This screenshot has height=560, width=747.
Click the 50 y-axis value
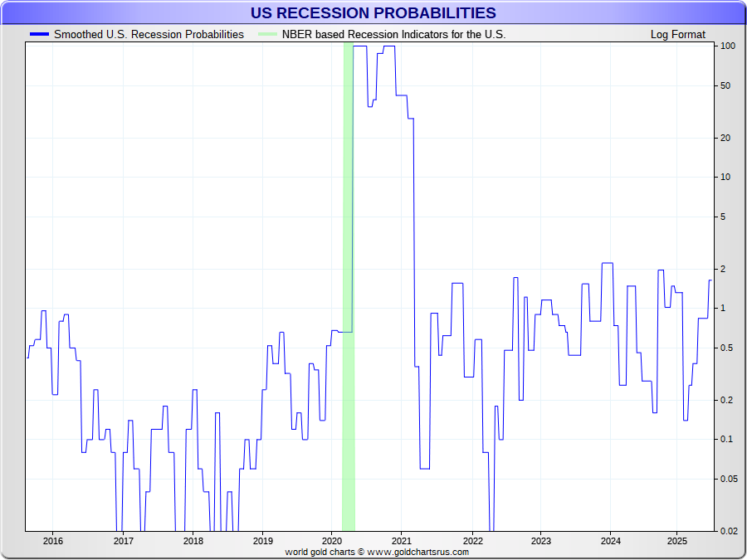(x=725, y=85)
